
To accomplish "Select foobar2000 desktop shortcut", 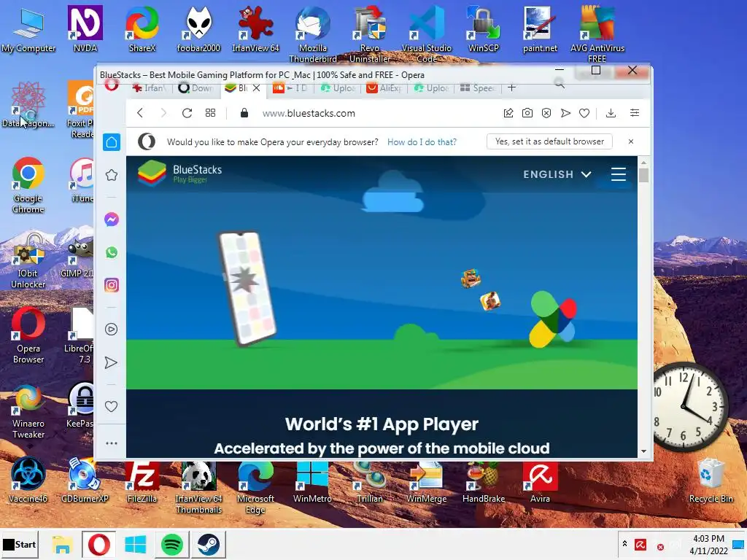I will (x=198, y=29).
